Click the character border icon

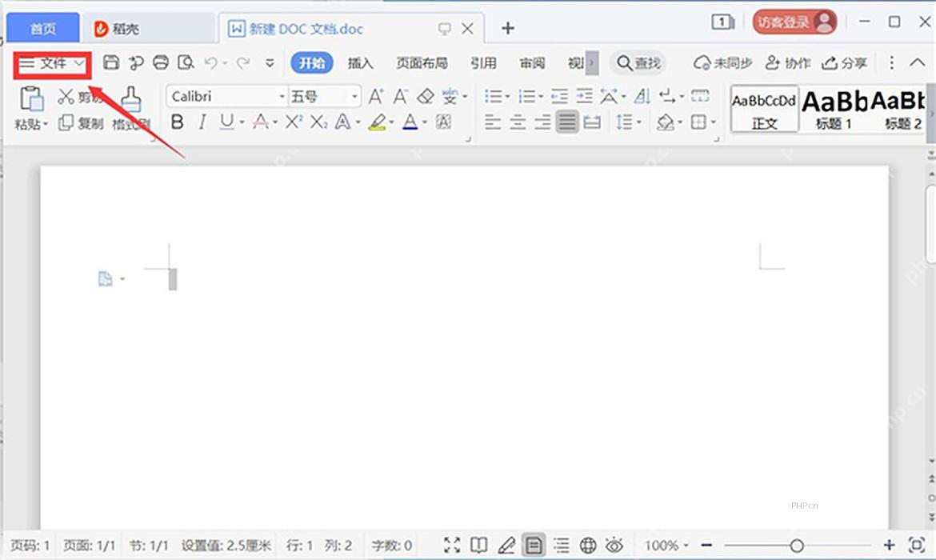coord(443,122)
